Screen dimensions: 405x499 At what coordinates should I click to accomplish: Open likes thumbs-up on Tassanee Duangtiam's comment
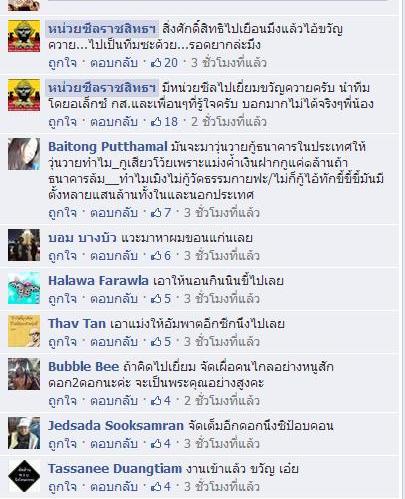[161, 487]
